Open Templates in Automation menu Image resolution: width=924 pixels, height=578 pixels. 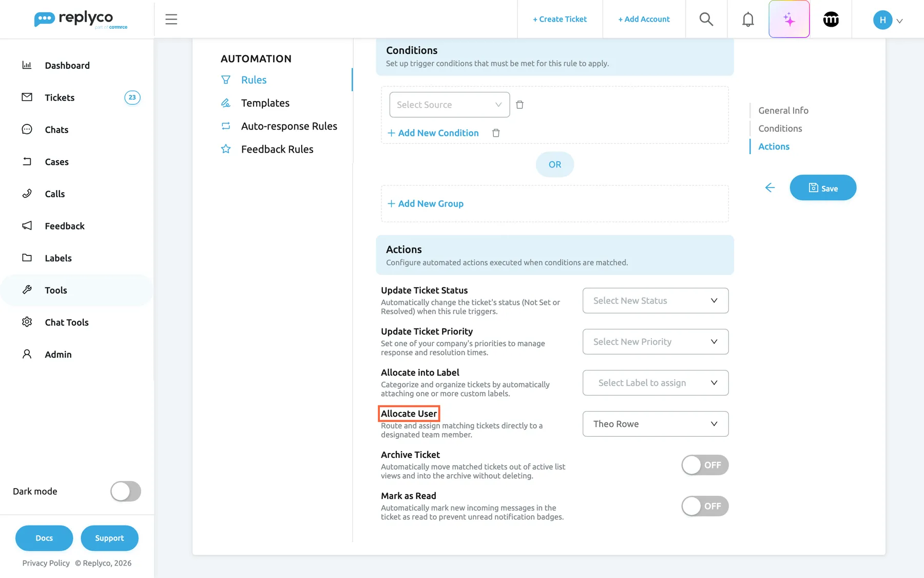click(x=265, y=103)
